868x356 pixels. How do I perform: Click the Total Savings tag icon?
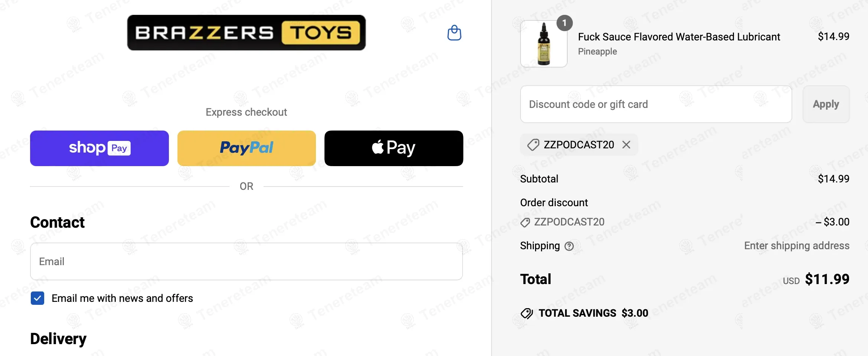tap(526, 313)
